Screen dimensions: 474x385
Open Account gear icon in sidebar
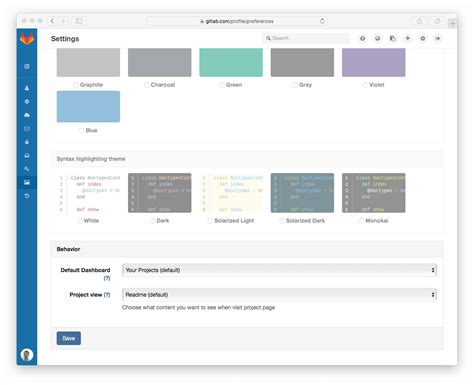27,102
